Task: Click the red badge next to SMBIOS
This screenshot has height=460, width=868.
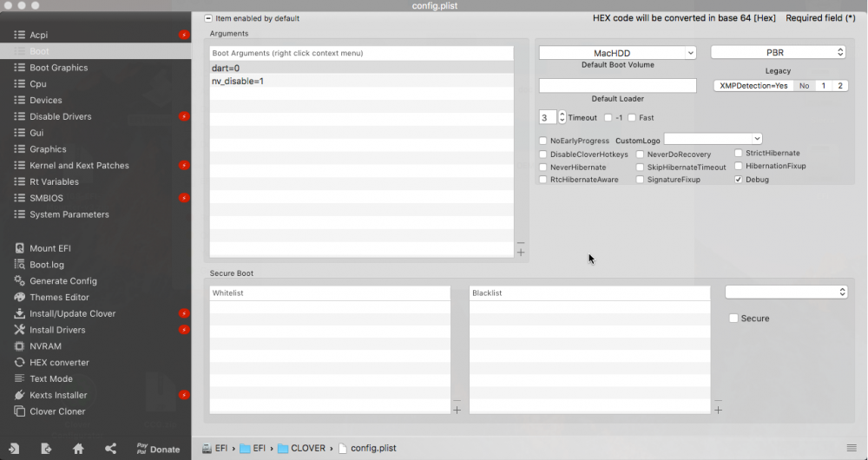Action: click(x=184, y=198)
